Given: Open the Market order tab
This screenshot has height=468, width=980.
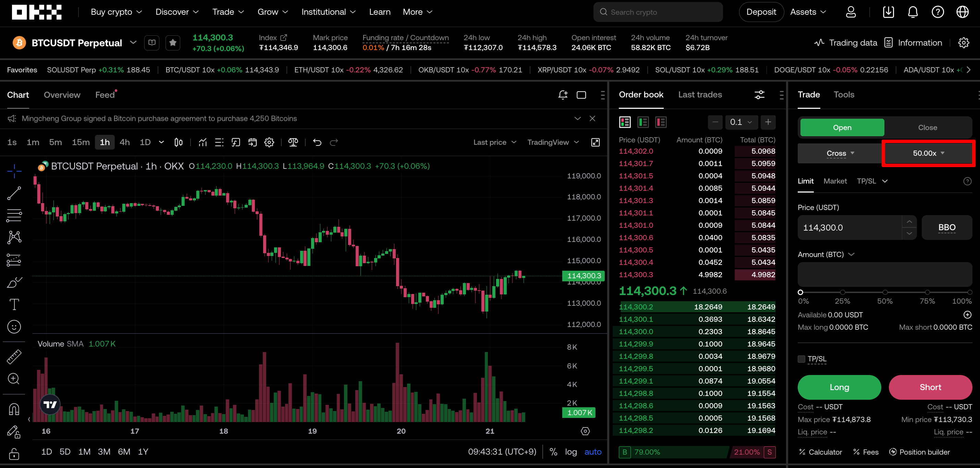Looking at the screenshot, I should point(835,181).
